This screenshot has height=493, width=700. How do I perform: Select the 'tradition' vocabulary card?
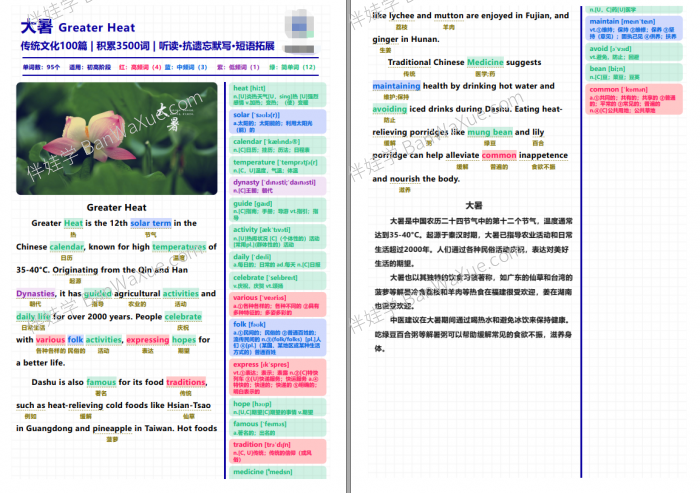(277, 451)
